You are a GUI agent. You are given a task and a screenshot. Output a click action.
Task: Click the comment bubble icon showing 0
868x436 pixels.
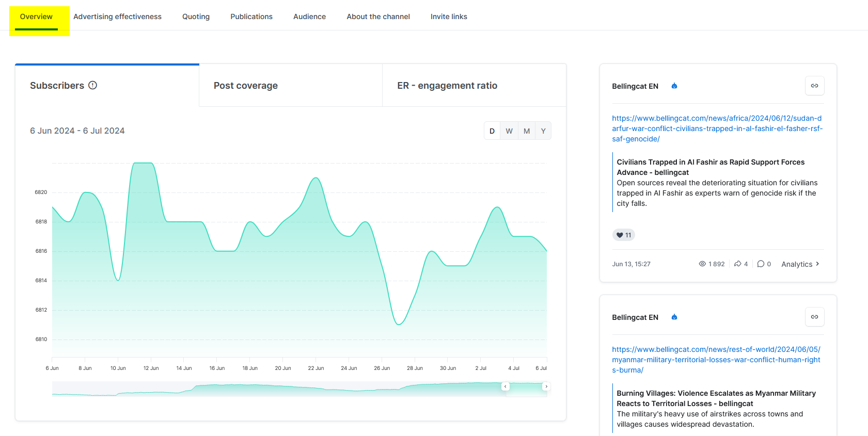click(761, 264)
